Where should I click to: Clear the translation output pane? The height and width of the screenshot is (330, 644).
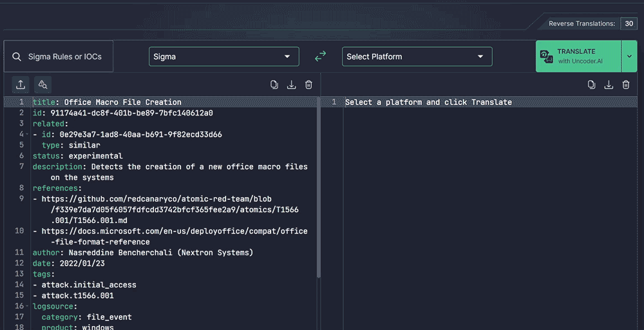coord(626,84)
